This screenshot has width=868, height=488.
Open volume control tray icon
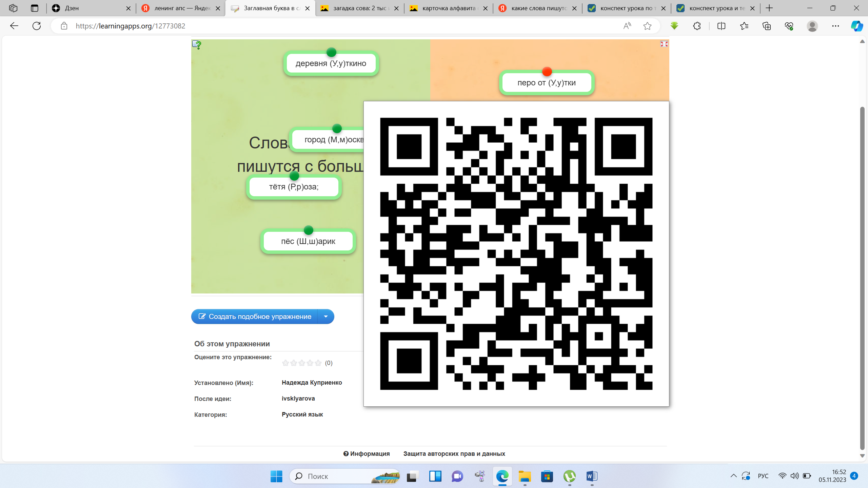pyautogui.click(x=794, y=476)
